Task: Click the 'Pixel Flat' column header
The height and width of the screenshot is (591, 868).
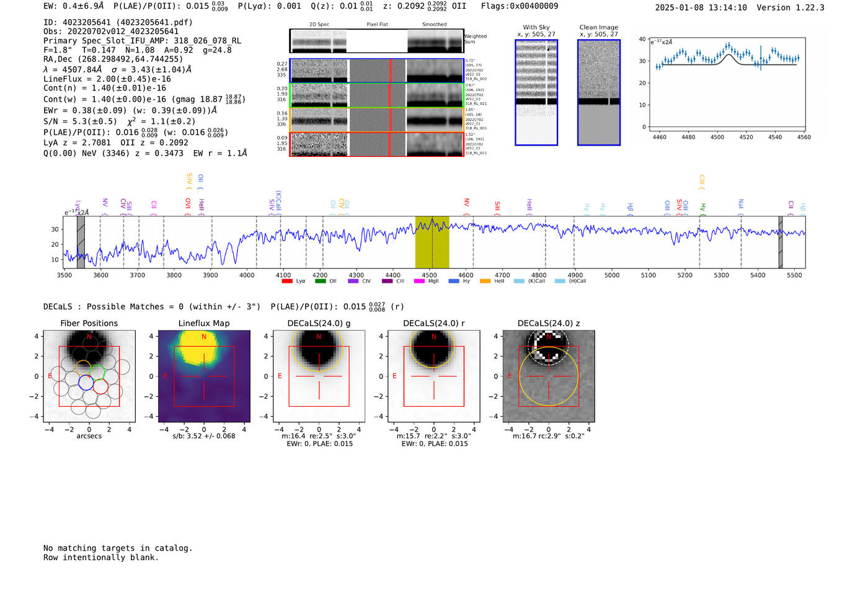Action: point(377,24)
